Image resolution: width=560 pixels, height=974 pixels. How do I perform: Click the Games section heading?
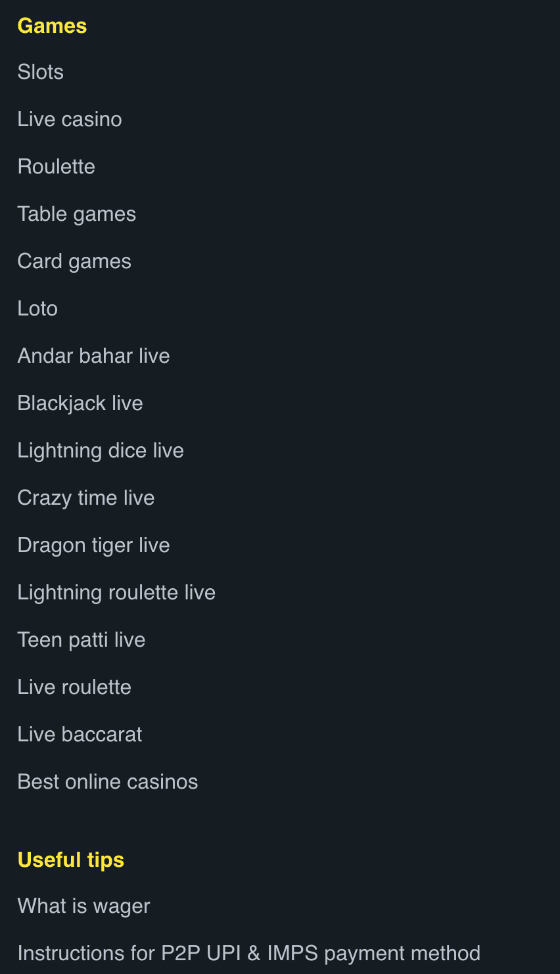[53, 26]
